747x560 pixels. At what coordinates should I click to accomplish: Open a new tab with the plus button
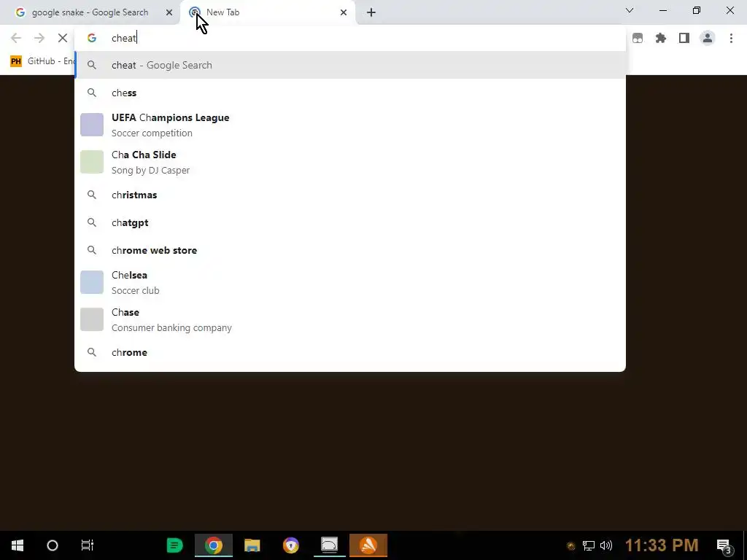pos(371,12)
